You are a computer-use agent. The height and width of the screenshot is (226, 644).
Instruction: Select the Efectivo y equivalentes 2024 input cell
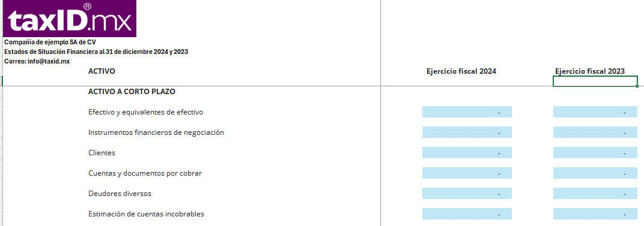(467, 112)
